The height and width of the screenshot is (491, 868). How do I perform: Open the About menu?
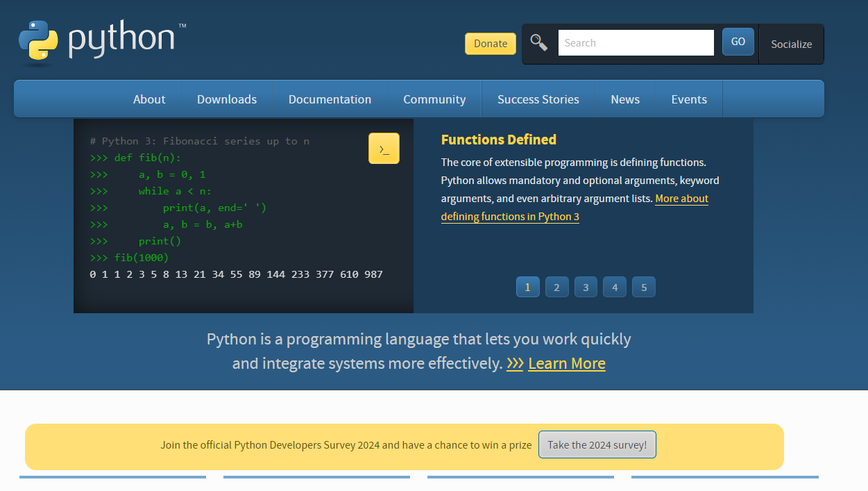pos(149,99)
